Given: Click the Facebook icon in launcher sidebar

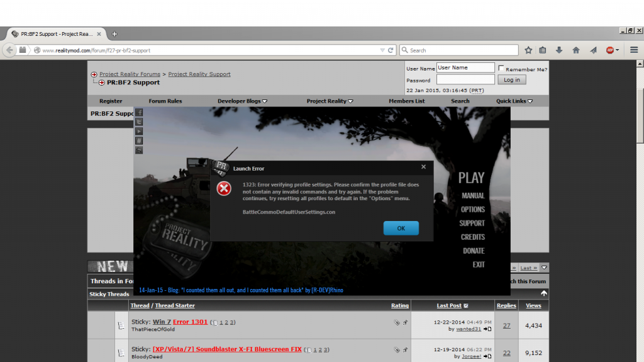Looking at the screenshot, I should coord(140,112).
